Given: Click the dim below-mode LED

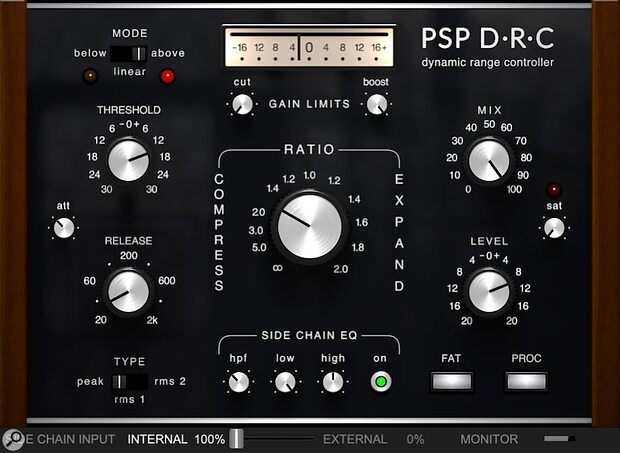Looking at the screenshot, I should [90, 76].
